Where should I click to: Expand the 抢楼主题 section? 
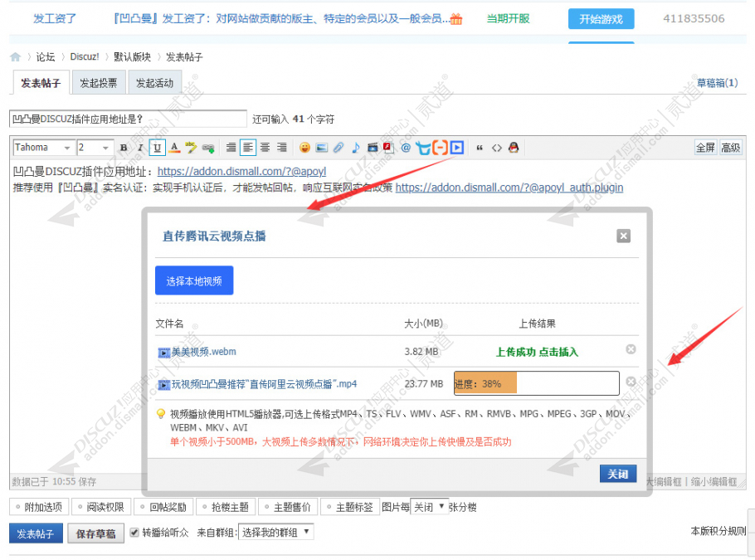point(226,507)
